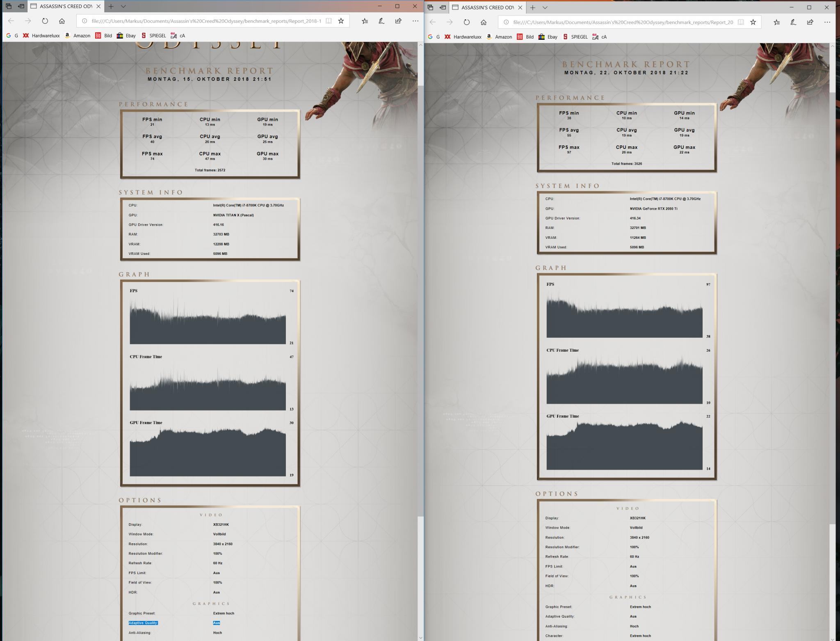Go to Home in left Edge window

tap(62, 21)
